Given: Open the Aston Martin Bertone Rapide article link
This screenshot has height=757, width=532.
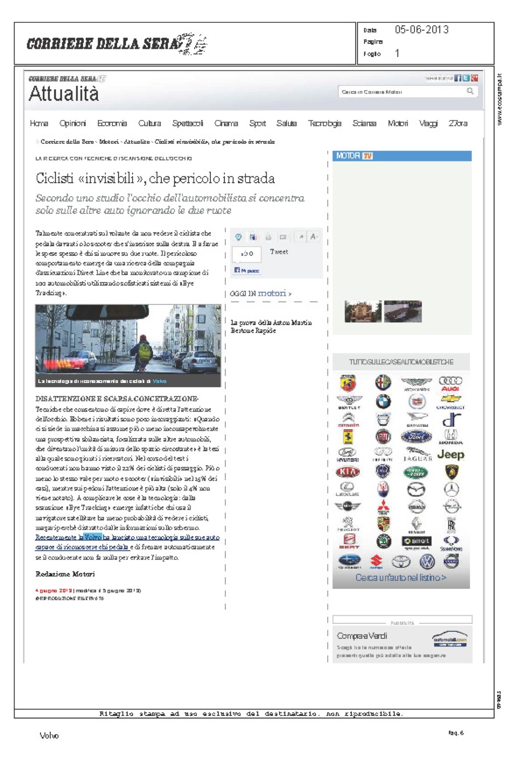Looking at the screenshot, I should (271, 327).
